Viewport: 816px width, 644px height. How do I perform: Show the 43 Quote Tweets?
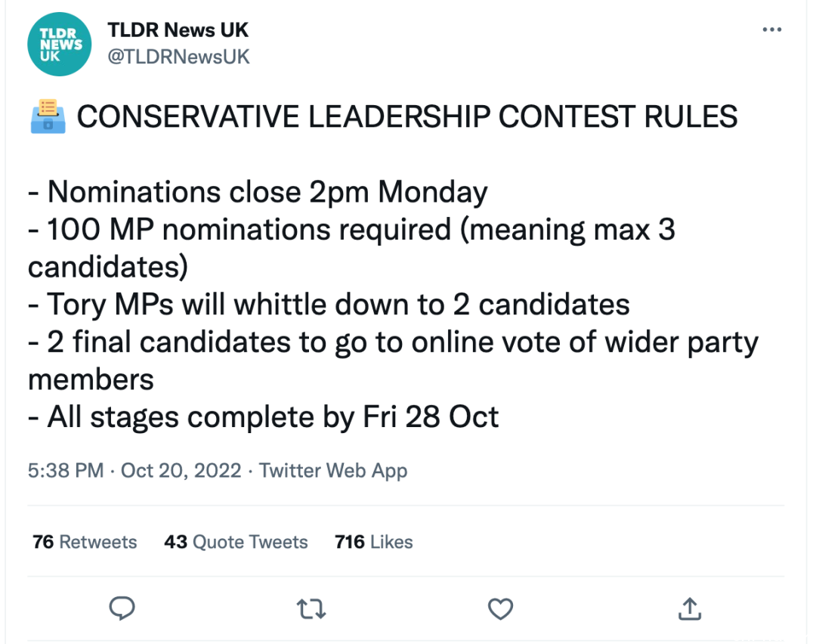pos(236,542)
